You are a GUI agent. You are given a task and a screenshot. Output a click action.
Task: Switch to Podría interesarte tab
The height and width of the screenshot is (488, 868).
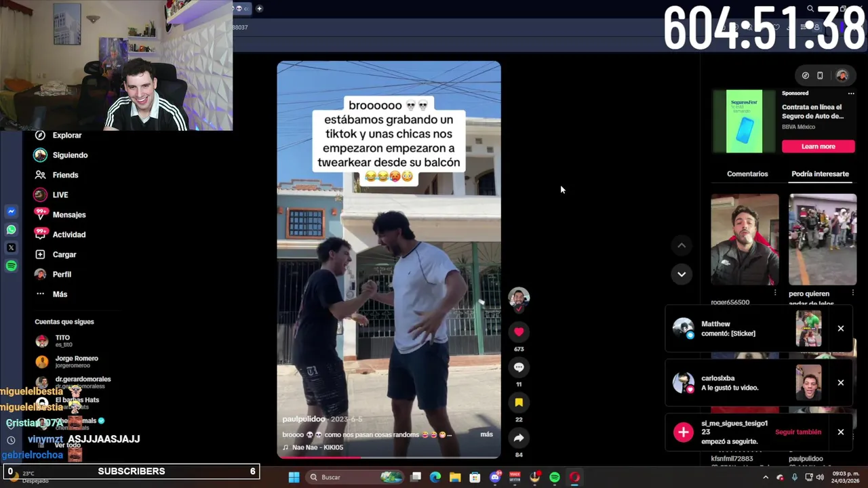coord(820,174)
